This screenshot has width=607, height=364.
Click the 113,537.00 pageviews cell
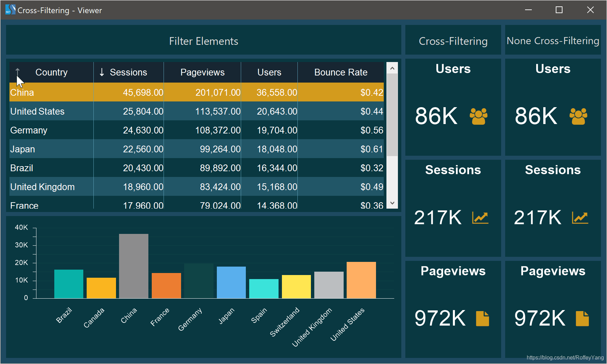pos(202,111)
